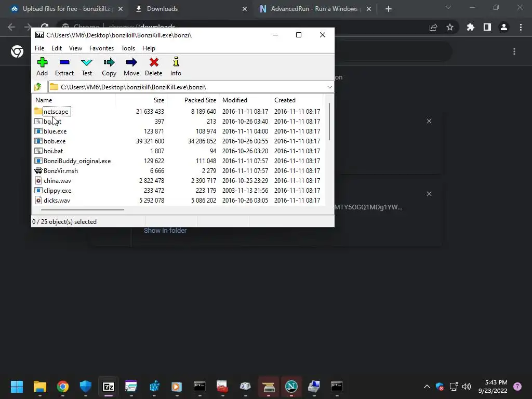The height and width of the screenshot is (399, 532).
Task: Click Chrome share page icon
Action: (433, 27)
